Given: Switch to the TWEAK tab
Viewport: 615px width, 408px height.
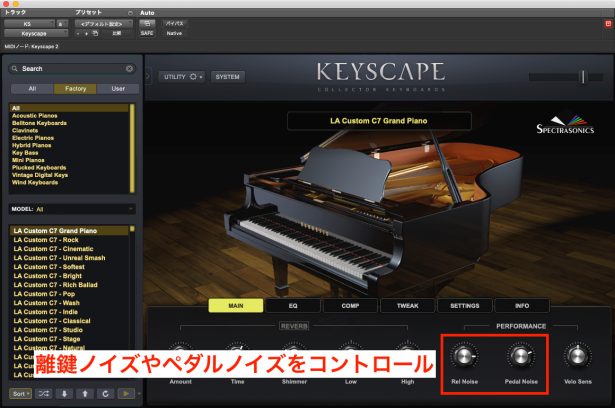Looking at the screenshot, I should pyautogui.click(x=408, y=306).
